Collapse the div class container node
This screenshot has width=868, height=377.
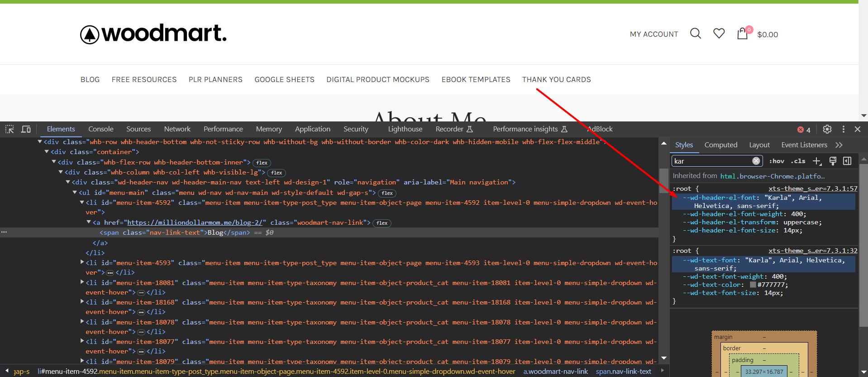(47, 152)
